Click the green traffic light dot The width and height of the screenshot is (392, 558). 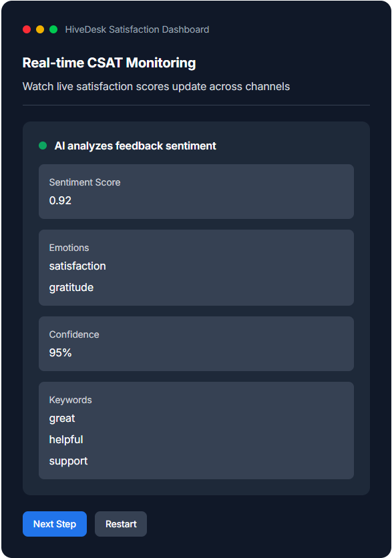(54, 29)
